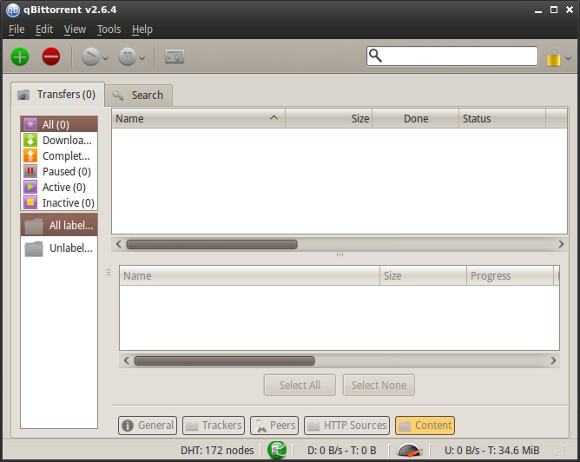Show the General properties panel
The width and height of the screenshot is (580, 462).
point(148,425)
